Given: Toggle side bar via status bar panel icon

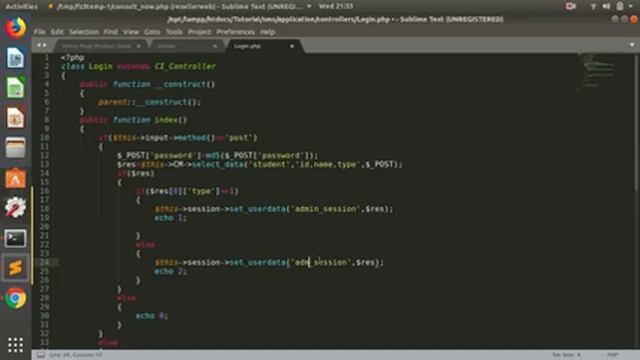Looking at the screenshot, I should [x=41, y=355].
